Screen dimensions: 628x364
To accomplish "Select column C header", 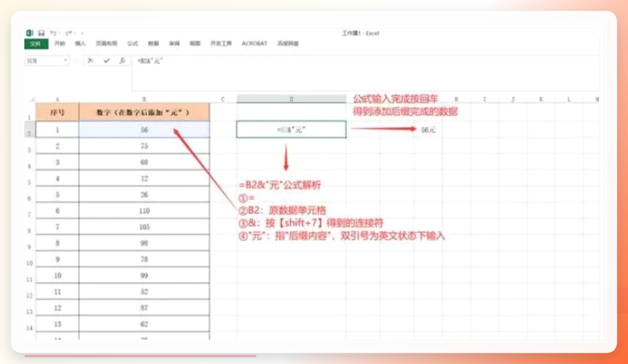I will [x=222, y=99].
